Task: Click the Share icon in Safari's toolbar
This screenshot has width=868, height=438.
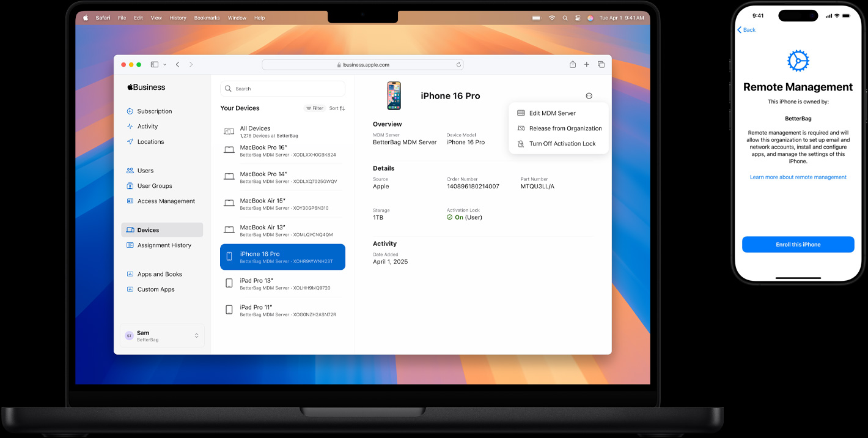Action: coord(572,64)
